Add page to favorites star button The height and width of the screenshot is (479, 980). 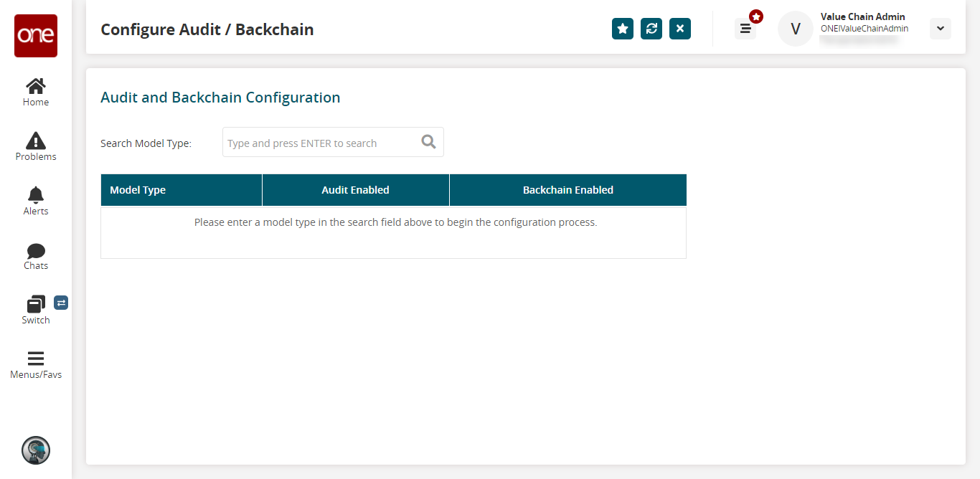point(623,29)
